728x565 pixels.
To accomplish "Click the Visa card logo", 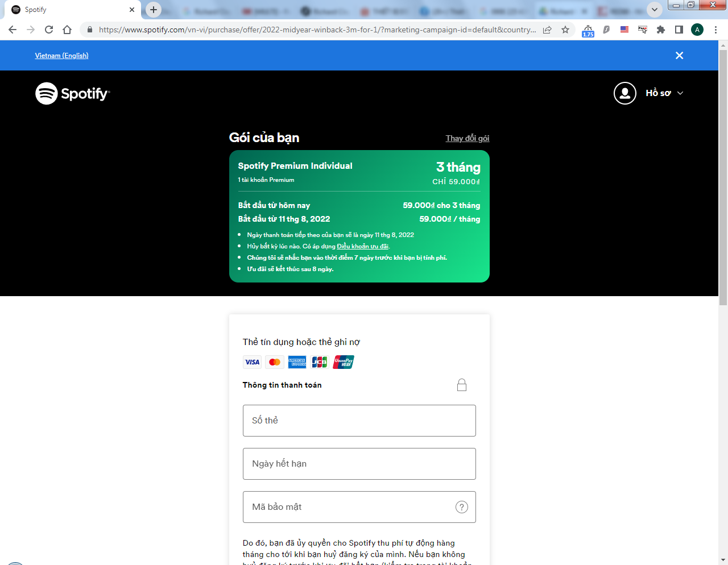I will pos(252,362).
